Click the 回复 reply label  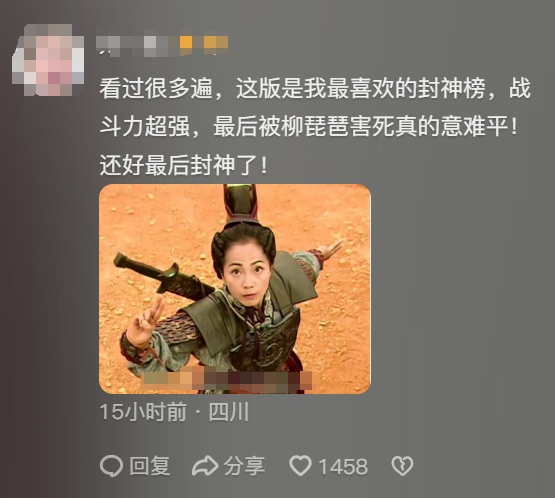pyautogui.click(x=149, y=466)
